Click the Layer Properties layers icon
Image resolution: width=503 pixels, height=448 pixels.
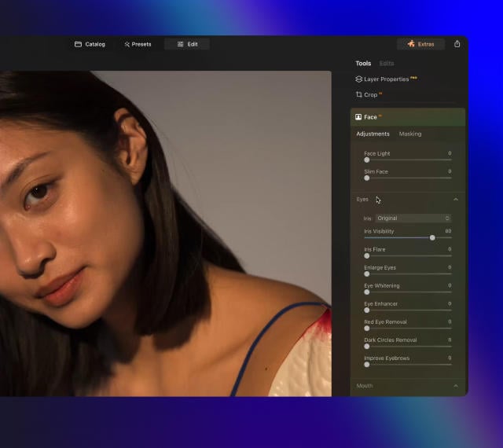[x=358, y=79]
